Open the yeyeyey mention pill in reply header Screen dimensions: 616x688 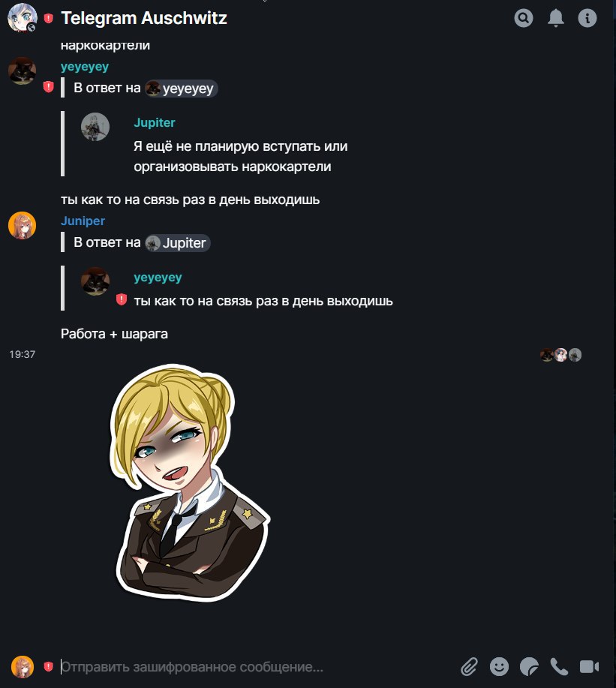[182, 89]
